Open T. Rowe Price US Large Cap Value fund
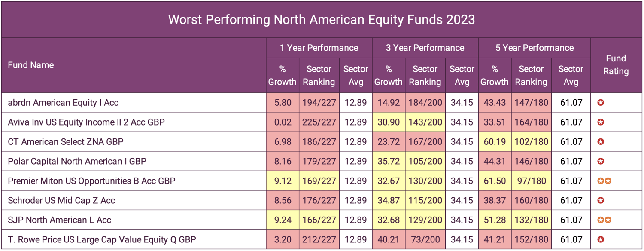The width and height of the screenshot is (644, 251). click(x=102, y=239)
